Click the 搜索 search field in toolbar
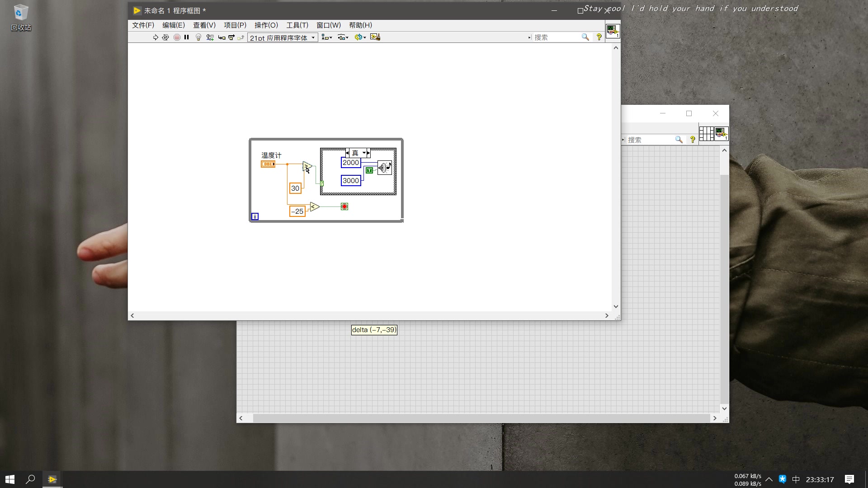 [556, 38]
